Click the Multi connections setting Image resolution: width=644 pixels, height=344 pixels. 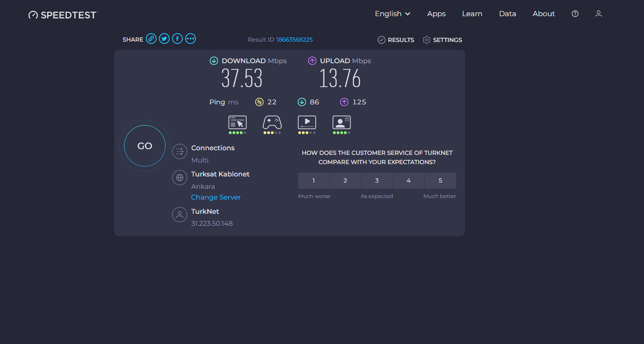click(200, 160)
